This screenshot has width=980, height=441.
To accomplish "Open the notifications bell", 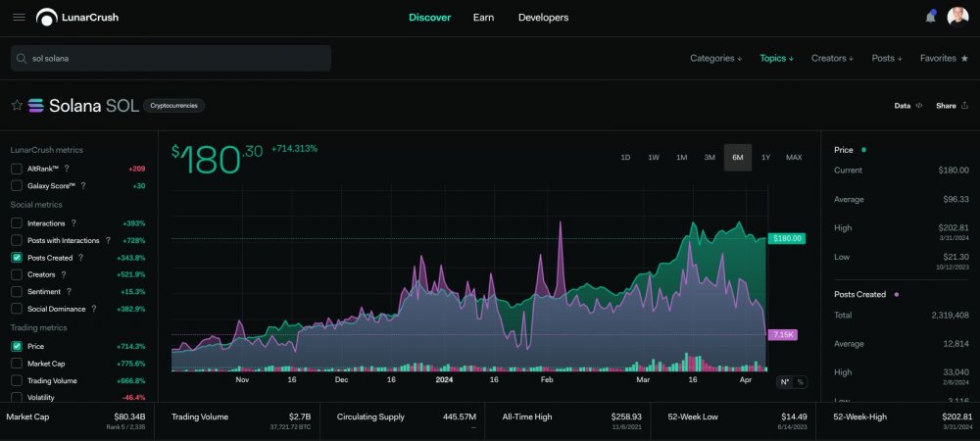I will click(930, 17).
